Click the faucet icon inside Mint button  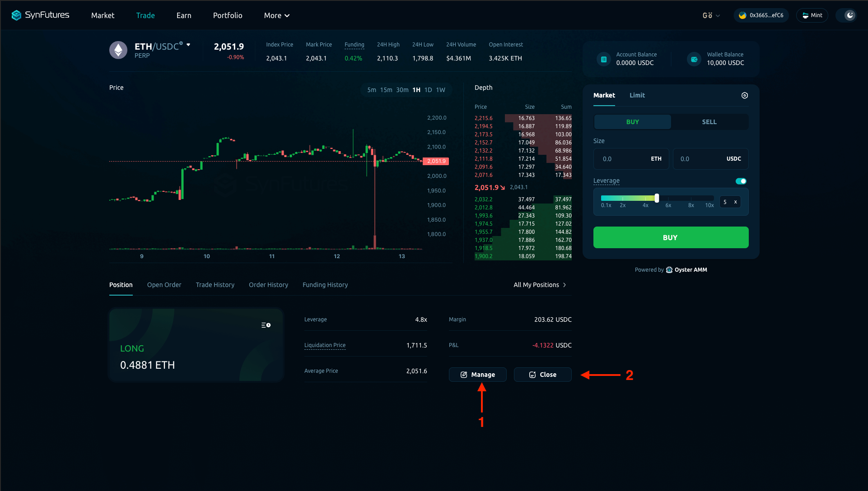tap(805, 15)
